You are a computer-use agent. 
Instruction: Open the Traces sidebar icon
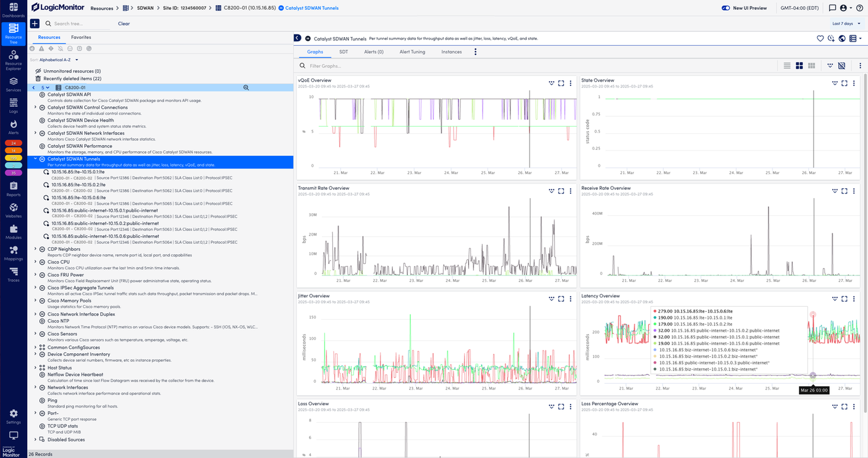pyautogui.click(x=13, y=273)
